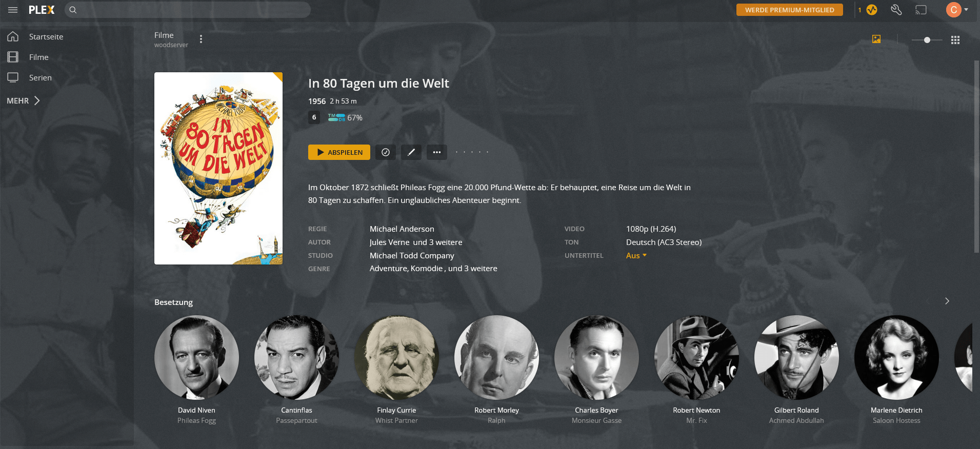Viewport: 980px width, 449px height.
Task: Open the Filme library three-dot menu
Action: (x=201, y=39)
